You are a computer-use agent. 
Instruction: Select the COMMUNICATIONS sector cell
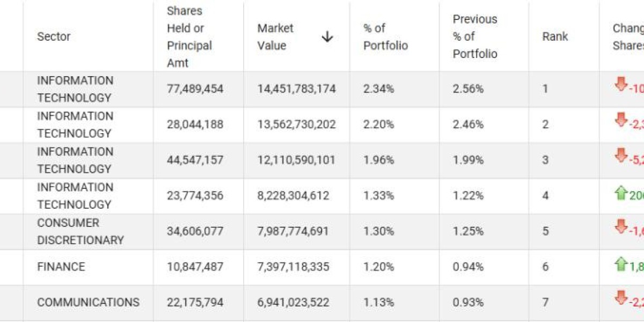[88, 302]
